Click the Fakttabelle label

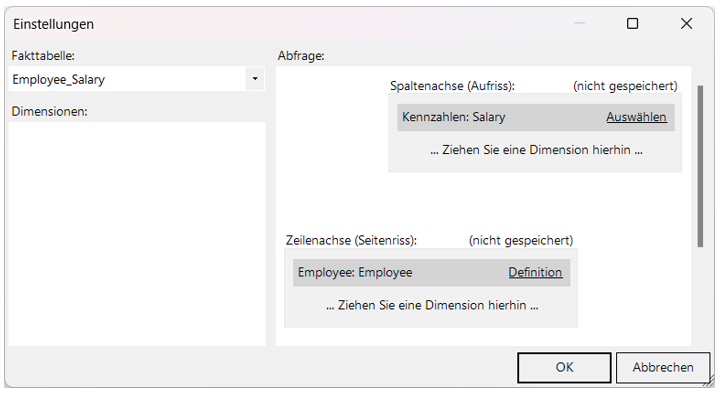click(43, 56)
